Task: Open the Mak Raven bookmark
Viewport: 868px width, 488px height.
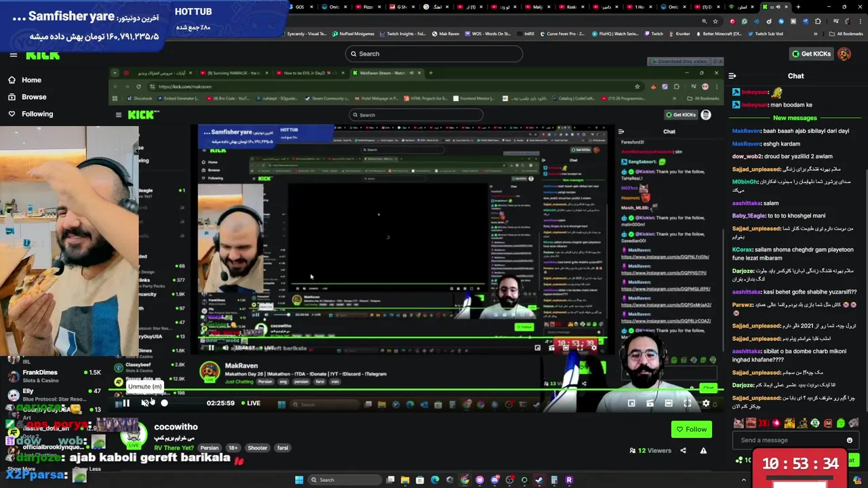Action: [444, 34]
